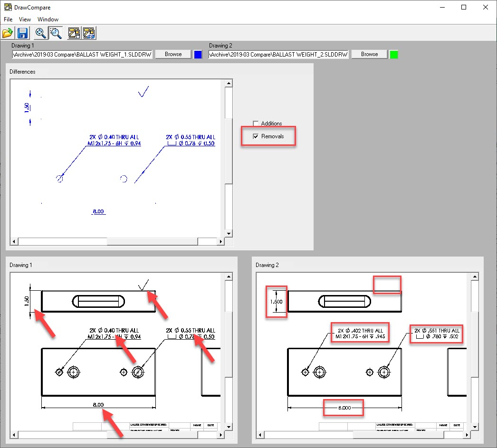Image resolution: width=497 pixels, height=448 pixels.
Task: Click the 2X ⌀ 0.55 THRU ALL note in Differences
Action: (x=191, y=137)
